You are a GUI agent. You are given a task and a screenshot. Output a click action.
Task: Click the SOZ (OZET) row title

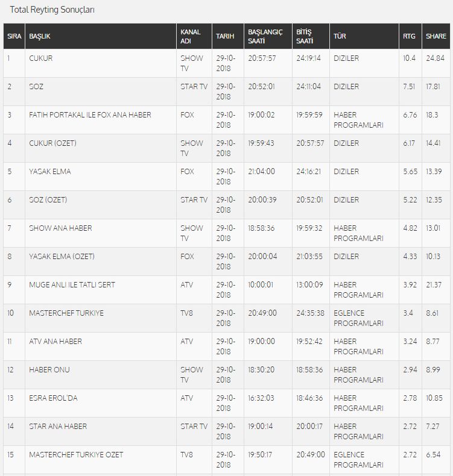48,200
